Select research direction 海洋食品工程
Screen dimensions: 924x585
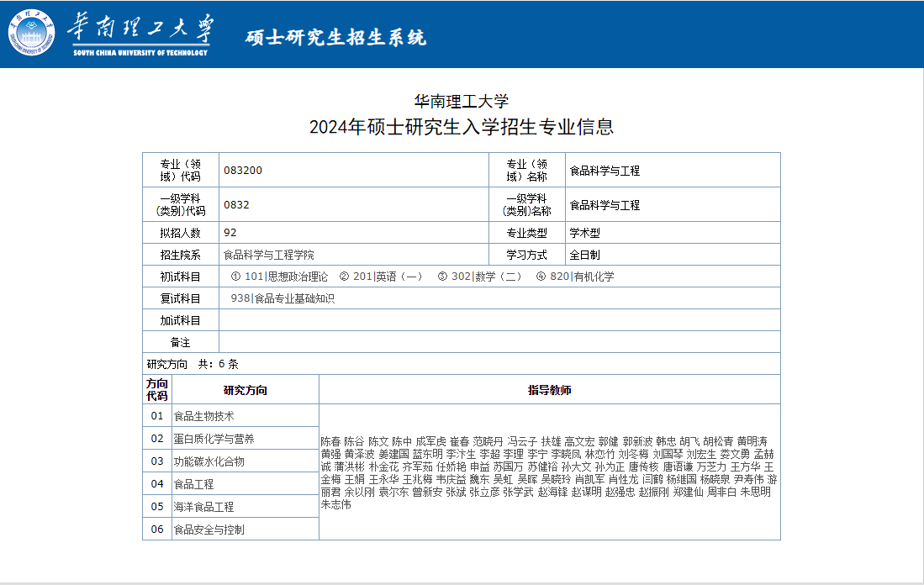[204, 507]
